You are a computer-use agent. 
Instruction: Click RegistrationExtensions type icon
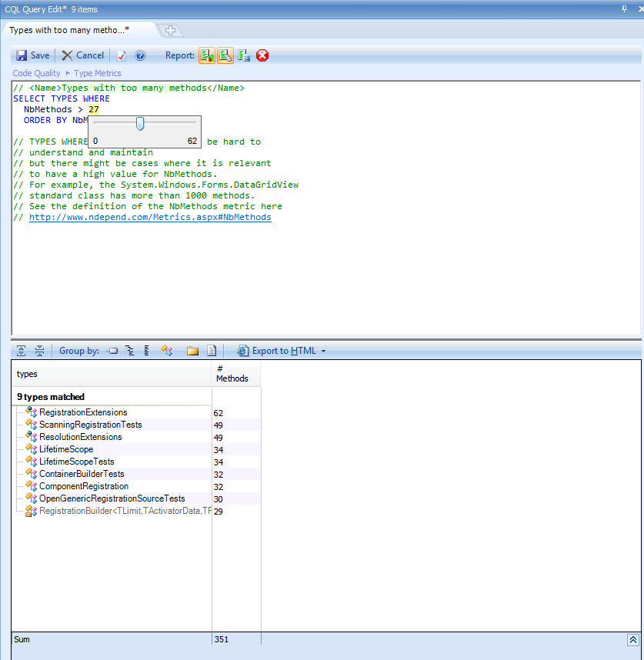[31, 412]
